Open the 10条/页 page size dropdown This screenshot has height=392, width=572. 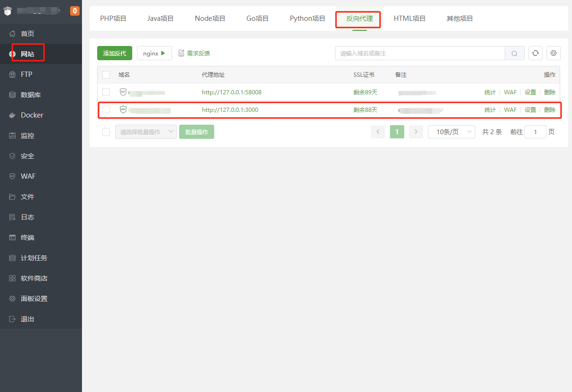[x=452, y=132]
